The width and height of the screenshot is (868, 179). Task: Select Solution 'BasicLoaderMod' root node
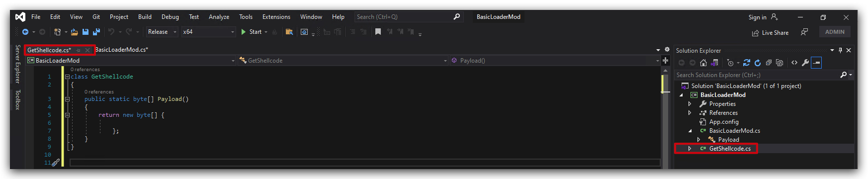[x=746, y=86]
